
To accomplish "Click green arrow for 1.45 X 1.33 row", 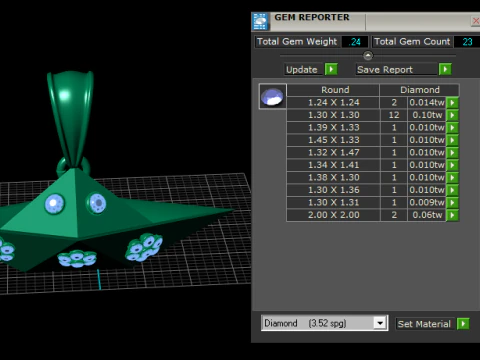I will (x=452, y=140).
